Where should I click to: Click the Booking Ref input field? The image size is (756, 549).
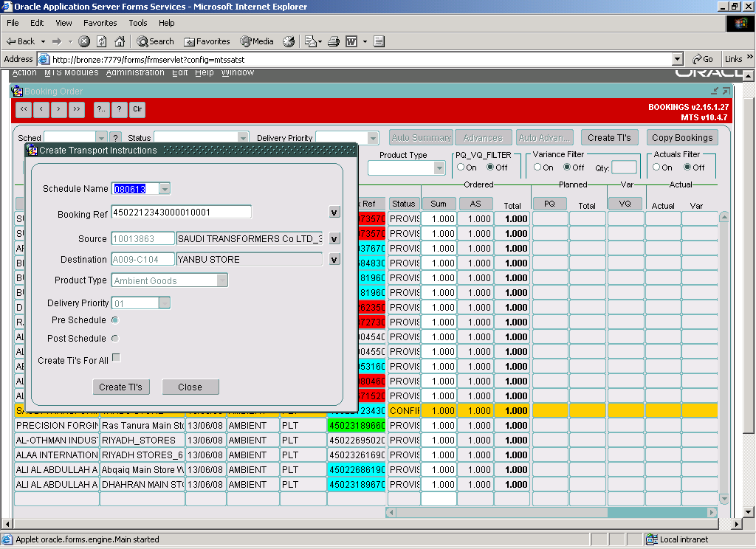pos(182,212)
